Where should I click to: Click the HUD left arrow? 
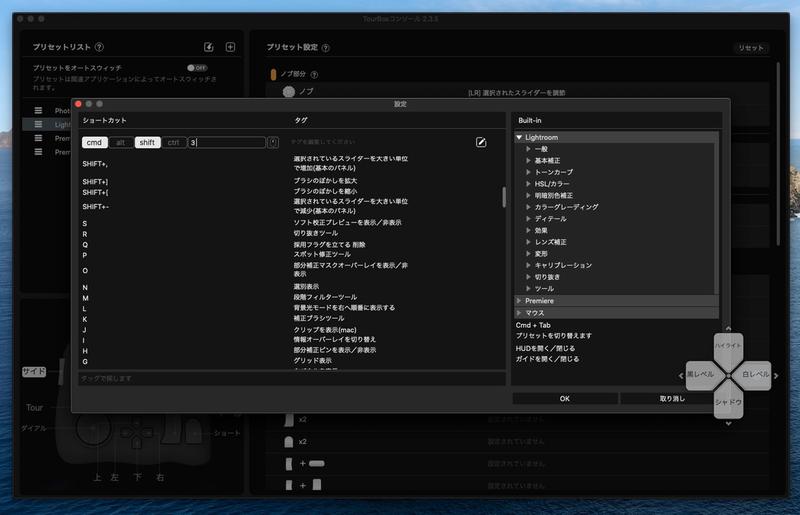click(x=681, y=376)
